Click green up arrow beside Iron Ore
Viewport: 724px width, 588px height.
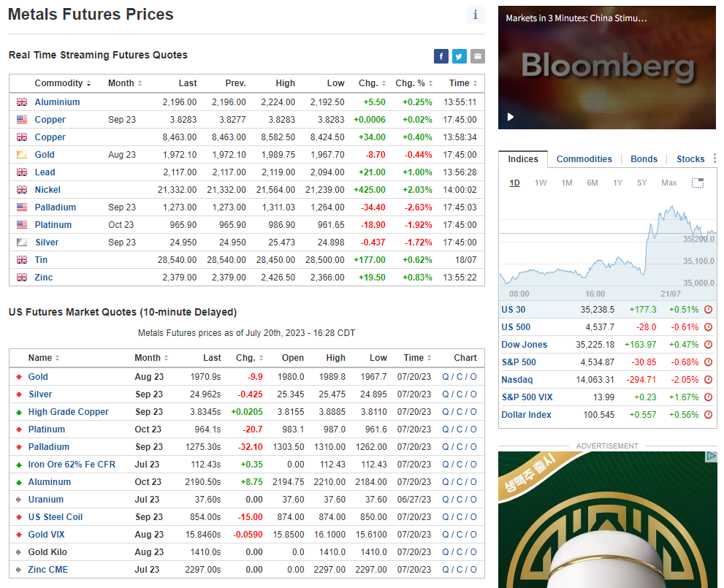pos(19,465)
